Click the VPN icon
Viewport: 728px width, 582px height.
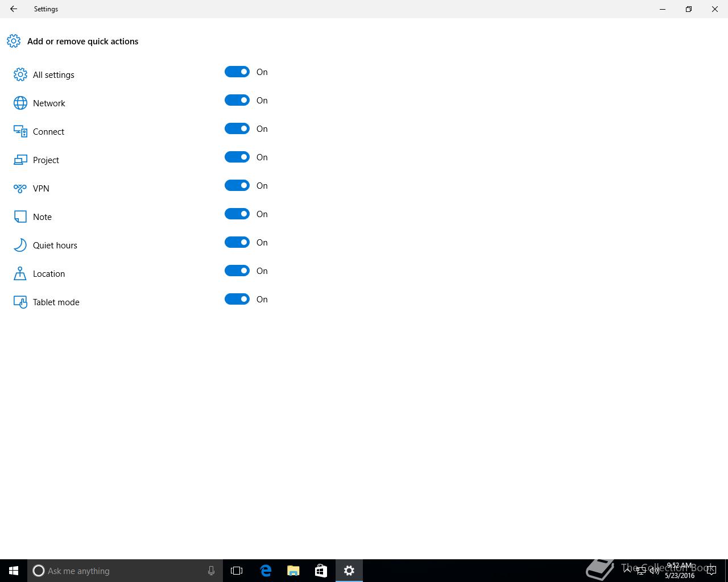[x=20, y=188]
